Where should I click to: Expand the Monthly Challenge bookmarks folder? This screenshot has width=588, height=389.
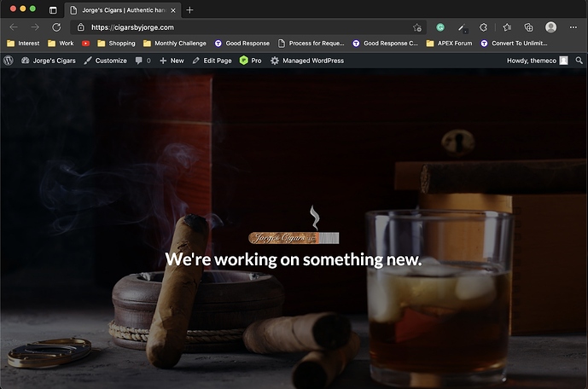tap(175, 43)
